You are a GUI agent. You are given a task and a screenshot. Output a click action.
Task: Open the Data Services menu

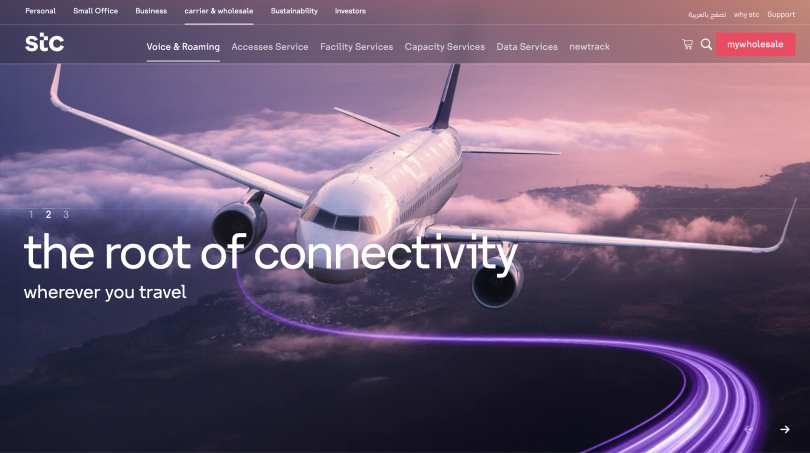point(527,46)
